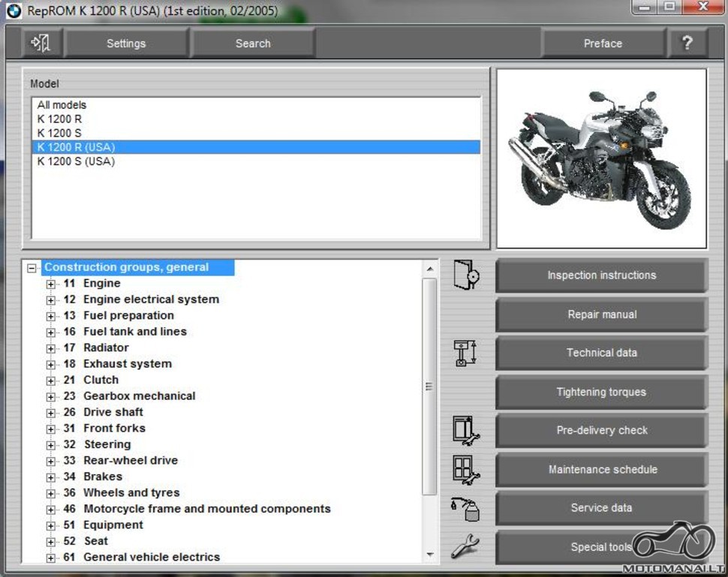728x577 pixels.
Task: Expand 26 Drive shaft node
Action: (x=50, y=413)
